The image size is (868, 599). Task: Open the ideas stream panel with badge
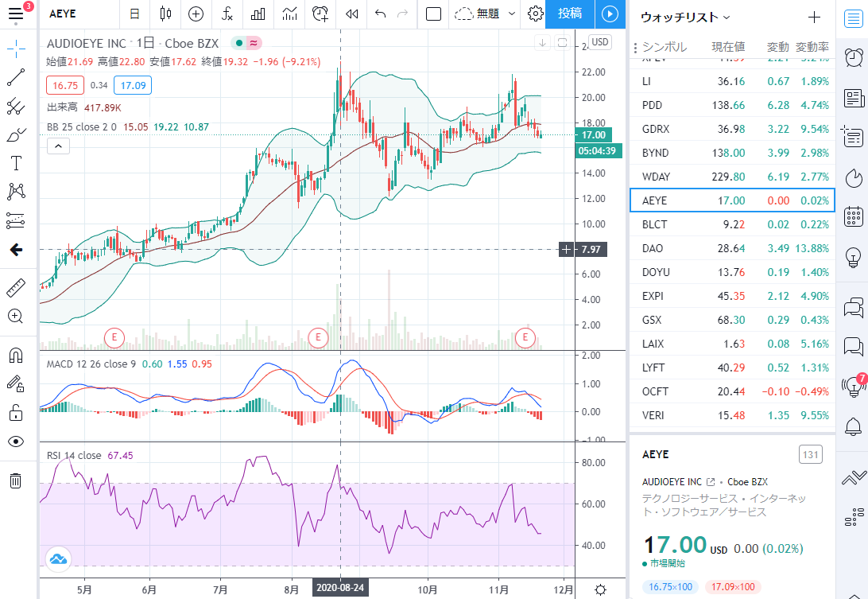853,387
